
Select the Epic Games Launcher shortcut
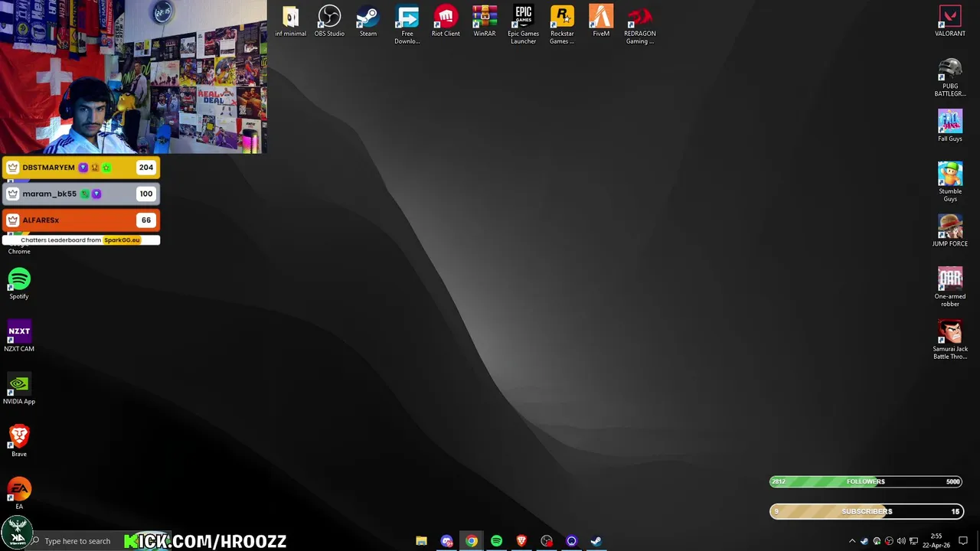click(x=524, y=25)
